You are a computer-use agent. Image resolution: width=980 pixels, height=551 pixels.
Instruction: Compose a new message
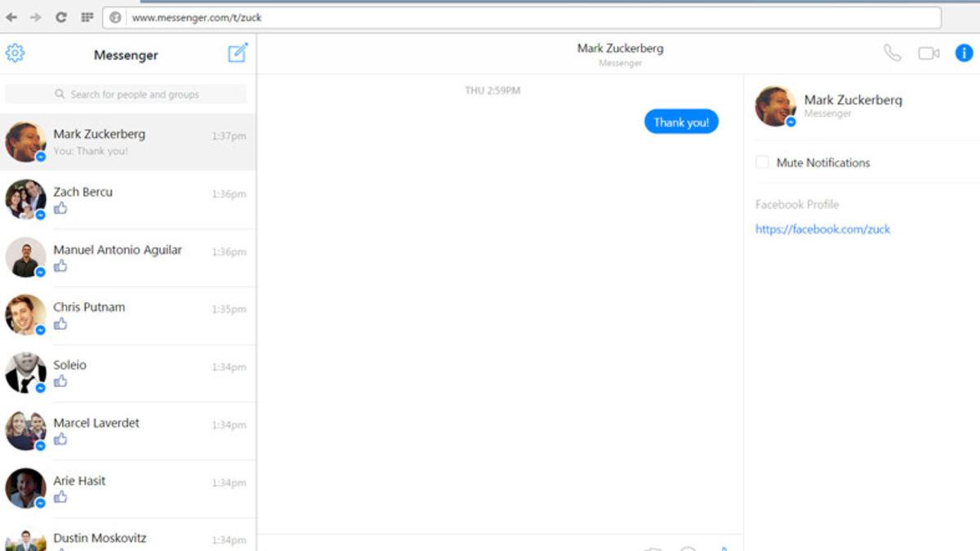(238, 52)
